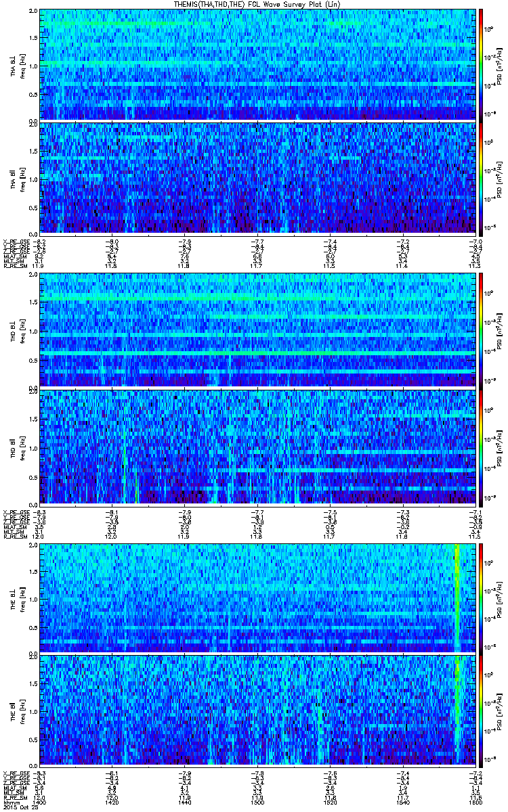This screenshot has width=508, height=812.
Task: Click the PSD [nT²/Hz] label beside THA B⊥
Action: point(500,65)
